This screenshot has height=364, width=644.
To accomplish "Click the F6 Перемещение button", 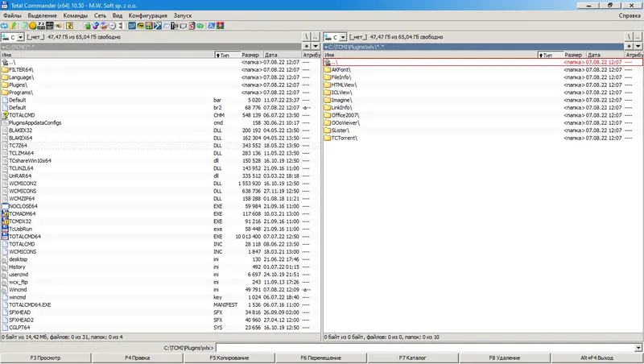I will pyautogui.click(x=320, y=358).
